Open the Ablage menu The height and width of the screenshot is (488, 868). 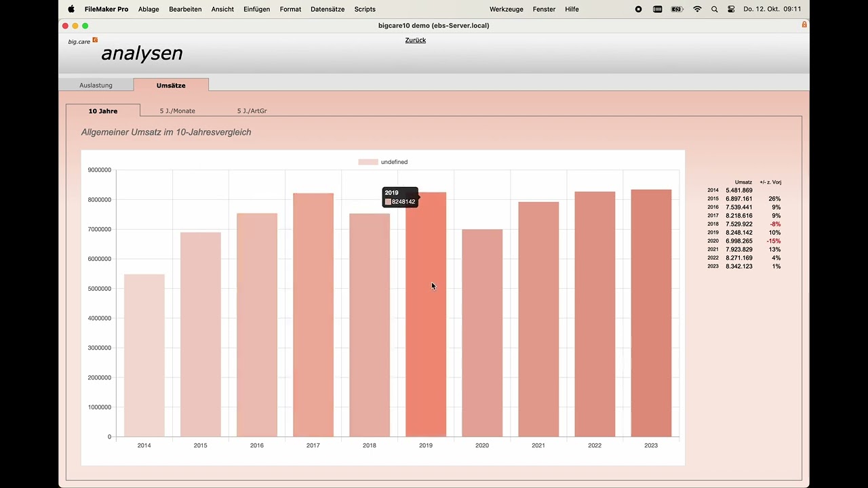[149, 9]
